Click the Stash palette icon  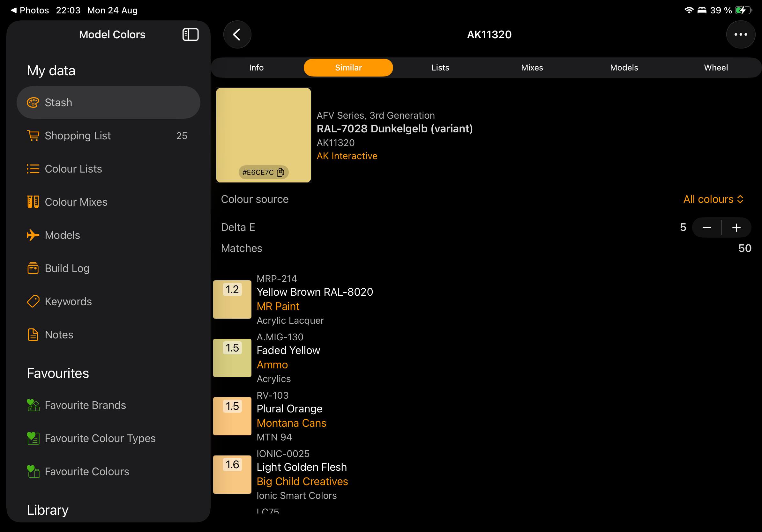[x=33, y=102]
